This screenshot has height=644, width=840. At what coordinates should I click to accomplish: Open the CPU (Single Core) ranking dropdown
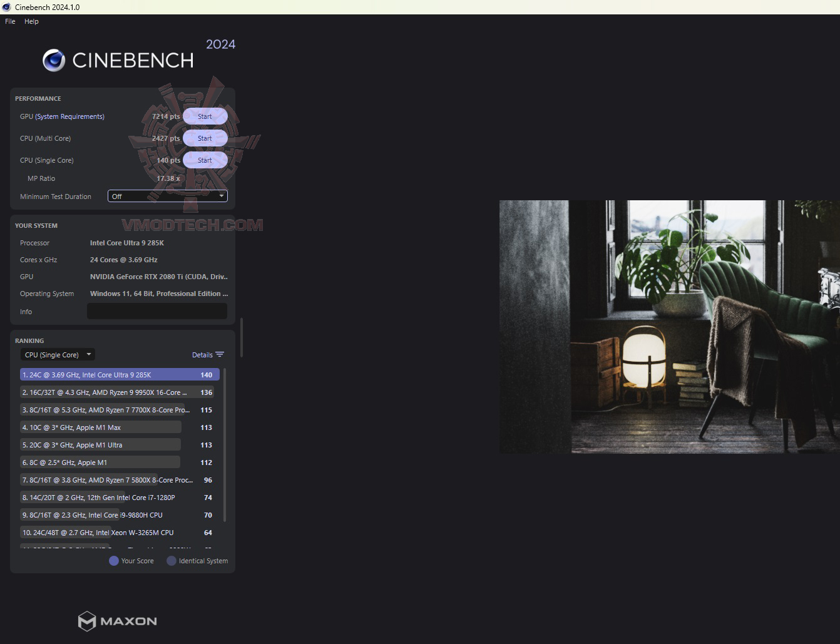tap(58, 355)
